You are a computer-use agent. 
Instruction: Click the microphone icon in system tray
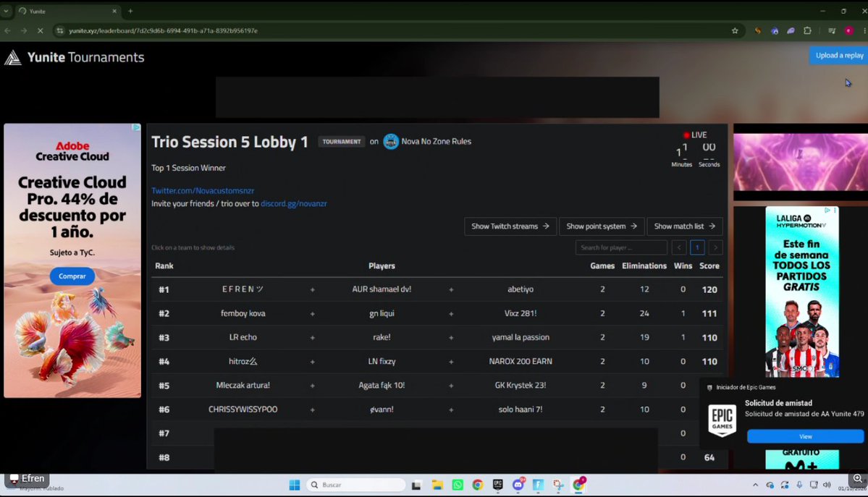click(x=799, y=485)
